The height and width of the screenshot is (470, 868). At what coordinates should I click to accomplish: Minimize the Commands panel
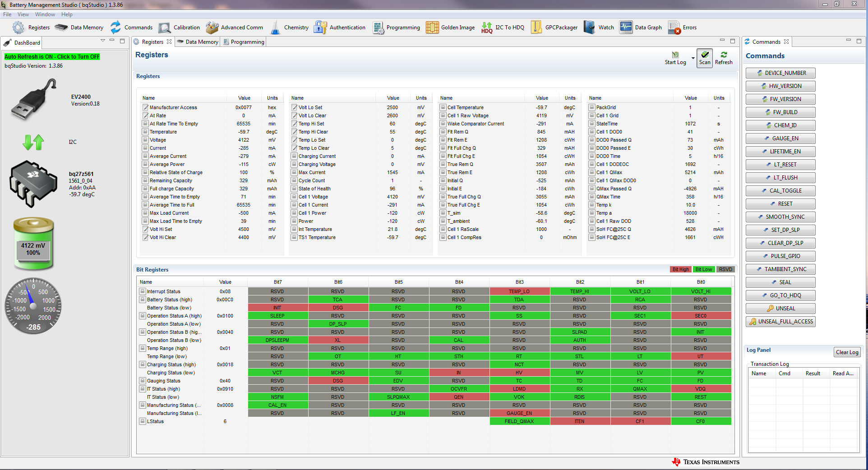point(848,41)
